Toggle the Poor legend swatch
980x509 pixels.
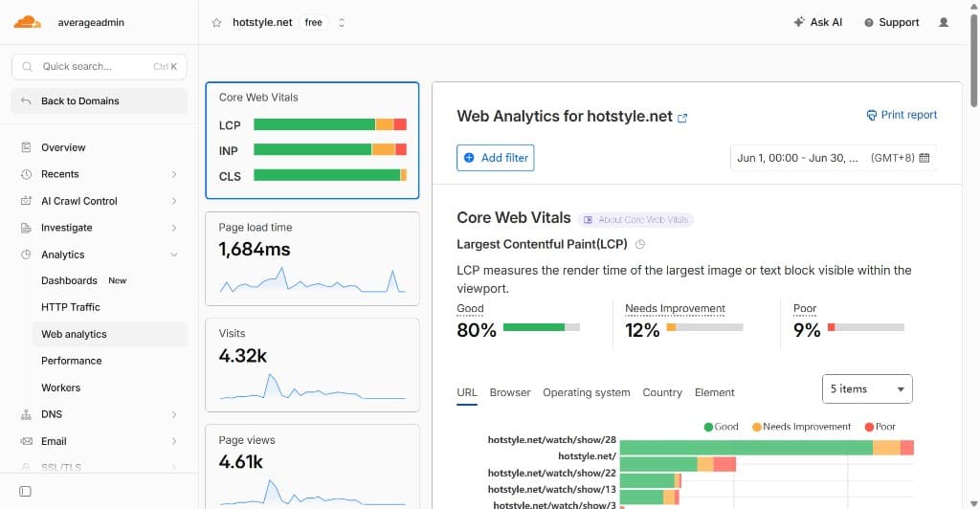coord(869,427)
